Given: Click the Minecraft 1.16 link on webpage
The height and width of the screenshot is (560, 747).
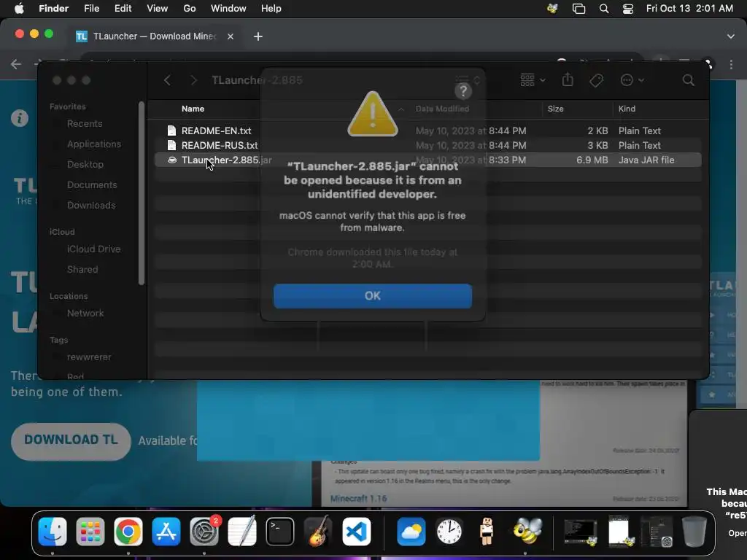Looking at the screenshot, I should pos(358,499).
